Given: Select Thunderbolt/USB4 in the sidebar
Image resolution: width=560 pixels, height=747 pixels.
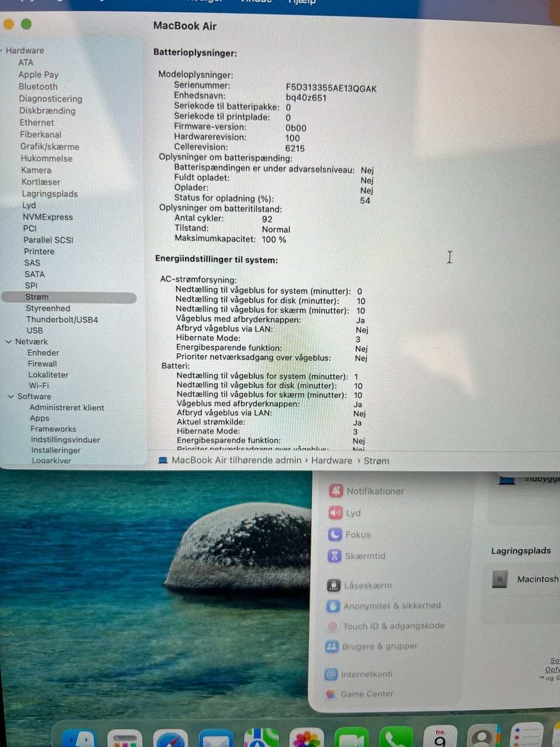Looking at the screenshot, I should tap(62, 319).
